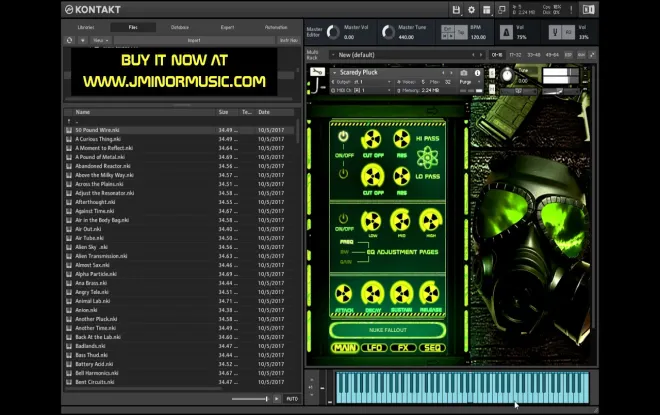Image resolution: width=660 pixels, height=415 pixels.
Task: Select FREQ EQ adjustment page
Action: coord(346,242)
